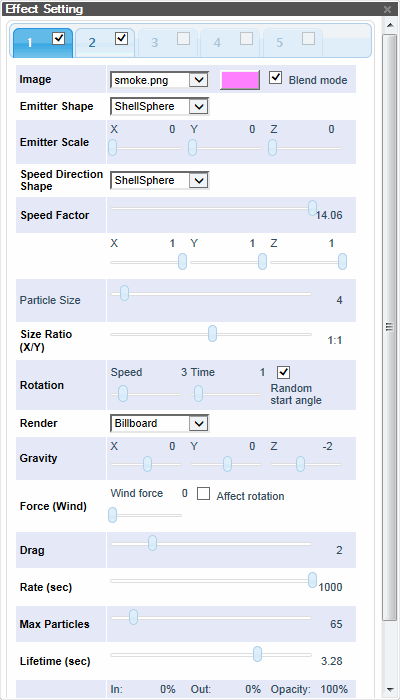Click the Drag slider handle
The height and width of the screenshot is (700, 400).
[x=153, y=543]
